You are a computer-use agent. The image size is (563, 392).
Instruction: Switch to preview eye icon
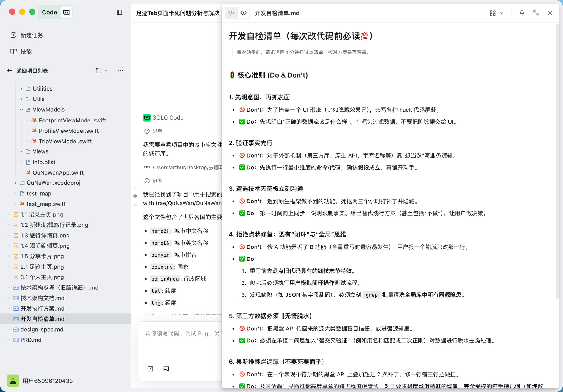tap(243, 13)
